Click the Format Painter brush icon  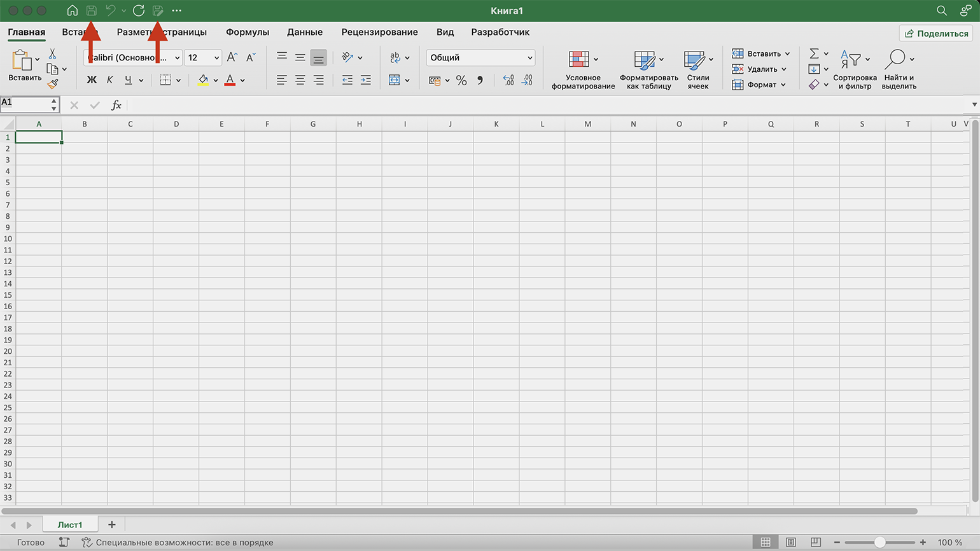tap(53, 83)
